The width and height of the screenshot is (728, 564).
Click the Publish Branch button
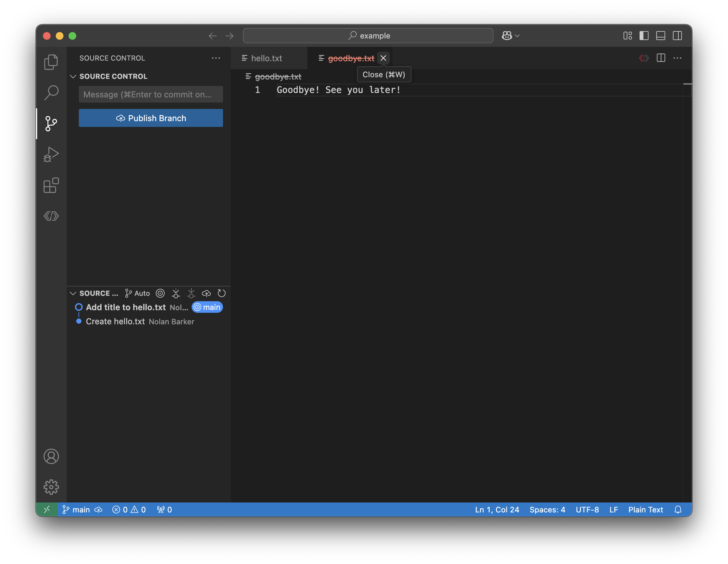pos(151,118)
